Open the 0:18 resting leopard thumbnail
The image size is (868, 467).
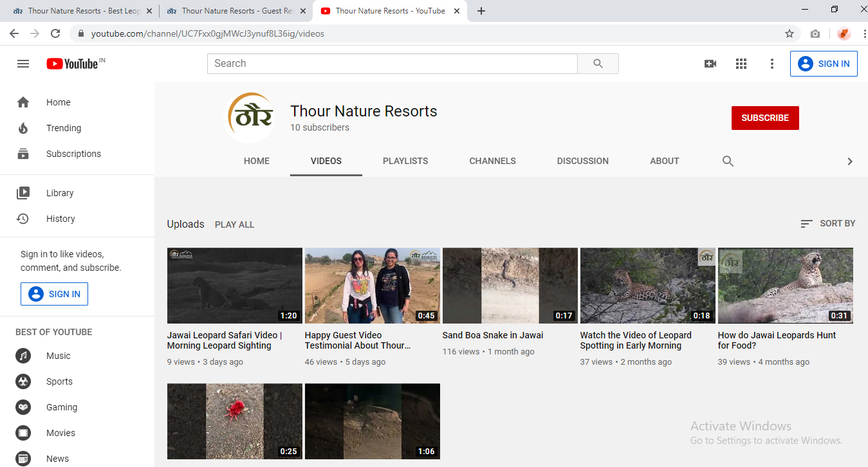[648, 286]
